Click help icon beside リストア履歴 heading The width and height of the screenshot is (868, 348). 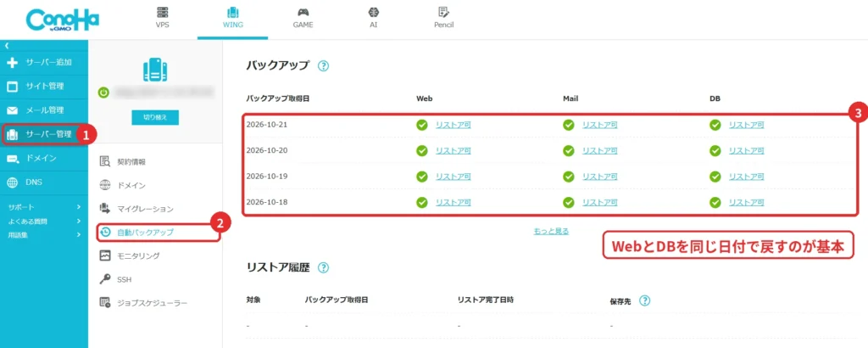tap(323, 267)
